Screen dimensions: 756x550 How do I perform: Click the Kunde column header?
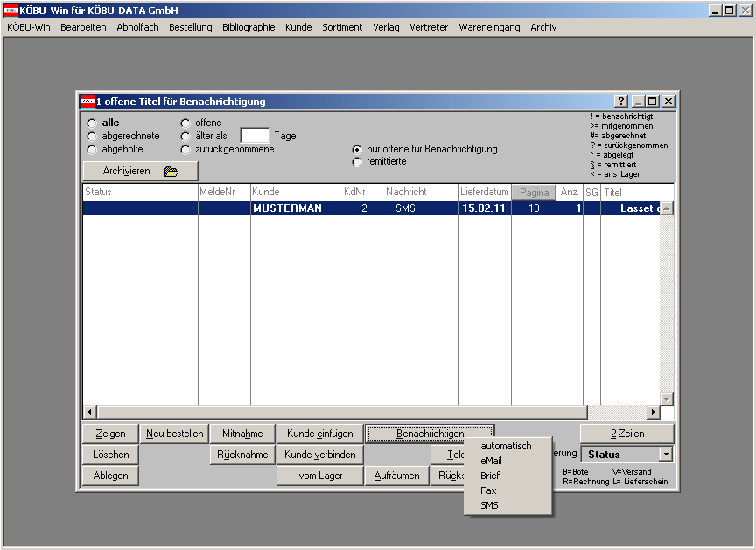pos(266,192)
